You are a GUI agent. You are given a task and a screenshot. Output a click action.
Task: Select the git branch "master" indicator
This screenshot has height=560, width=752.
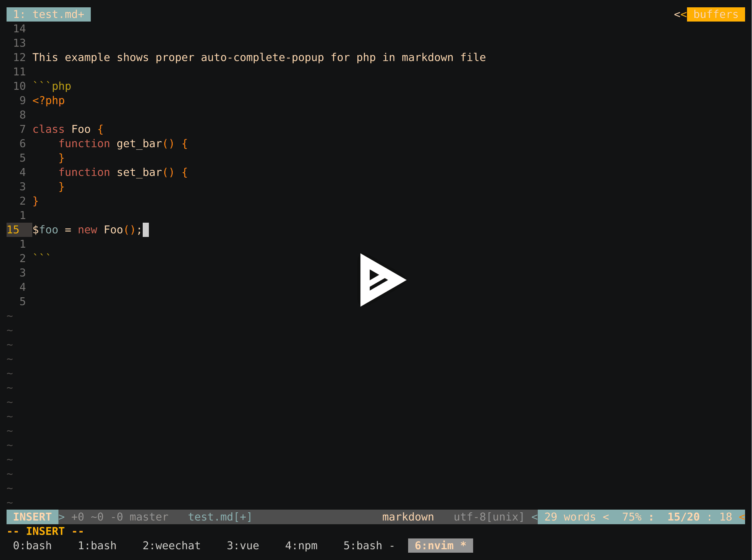coord(148,517)
